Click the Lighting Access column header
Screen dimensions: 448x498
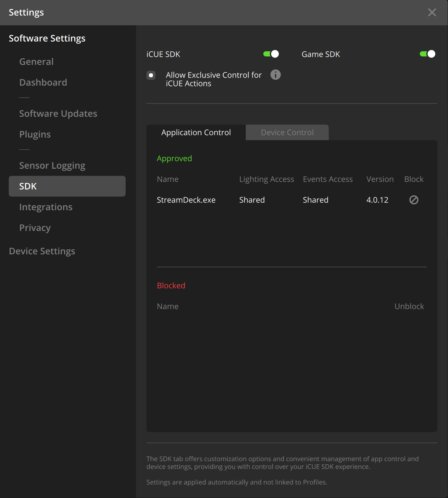[x=267, y=179]
